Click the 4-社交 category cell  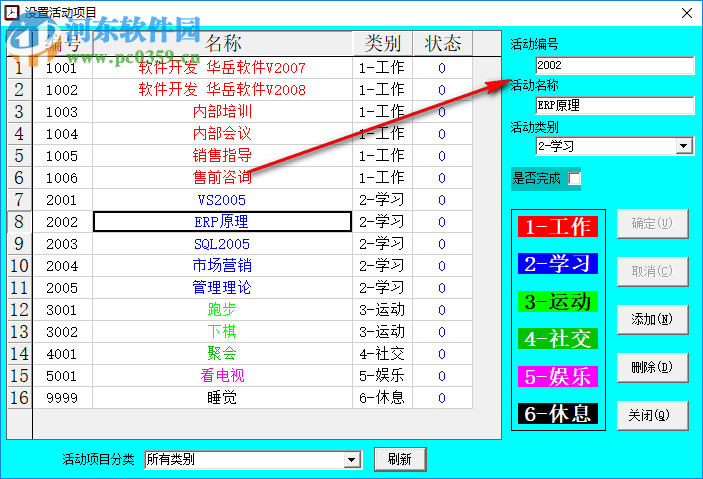(x=382, y=353)
